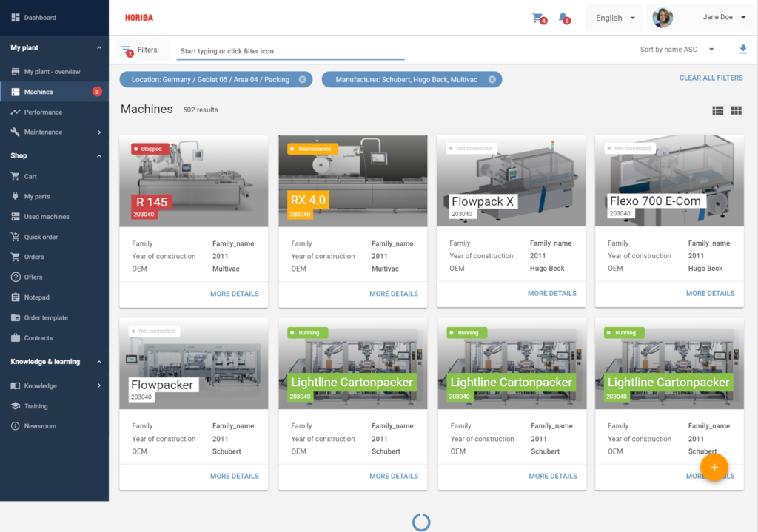The width and height of the screenshot is (758, 532).
Task: Open MORE DETAILS for Flowpacker
Action: point(235,476)
